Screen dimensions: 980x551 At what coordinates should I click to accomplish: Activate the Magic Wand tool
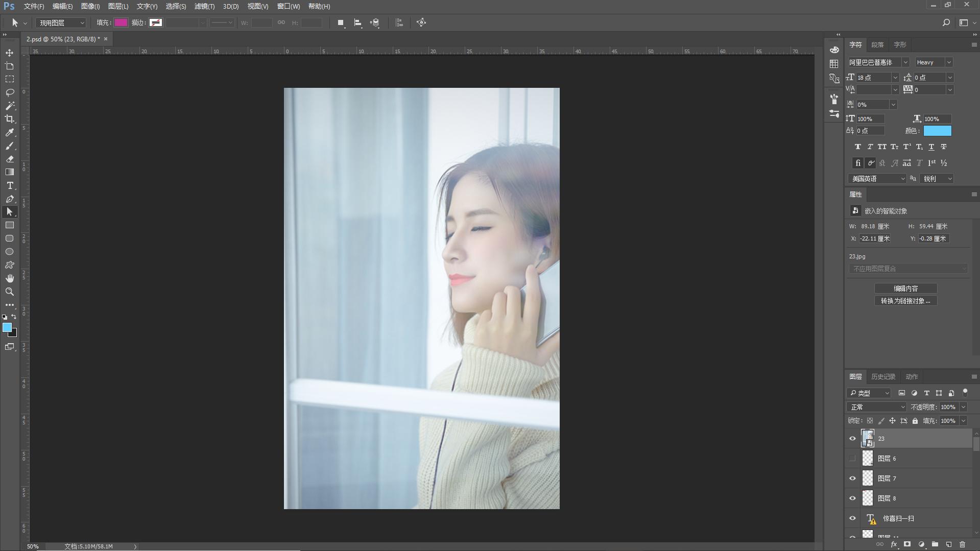10,106
